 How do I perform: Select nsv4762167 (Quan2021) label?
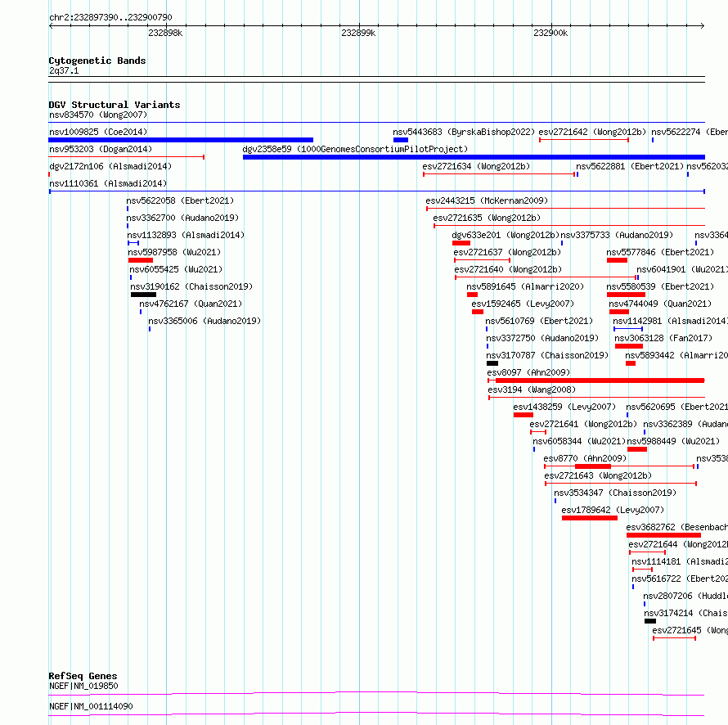pyautogui.click(x=191, y=304)
